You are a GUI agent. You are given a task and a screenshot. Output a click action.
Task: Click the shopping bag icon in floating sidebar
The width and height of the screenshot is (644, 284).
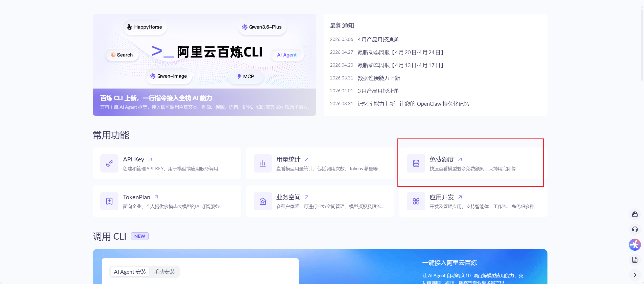click(x=635, y=214)
